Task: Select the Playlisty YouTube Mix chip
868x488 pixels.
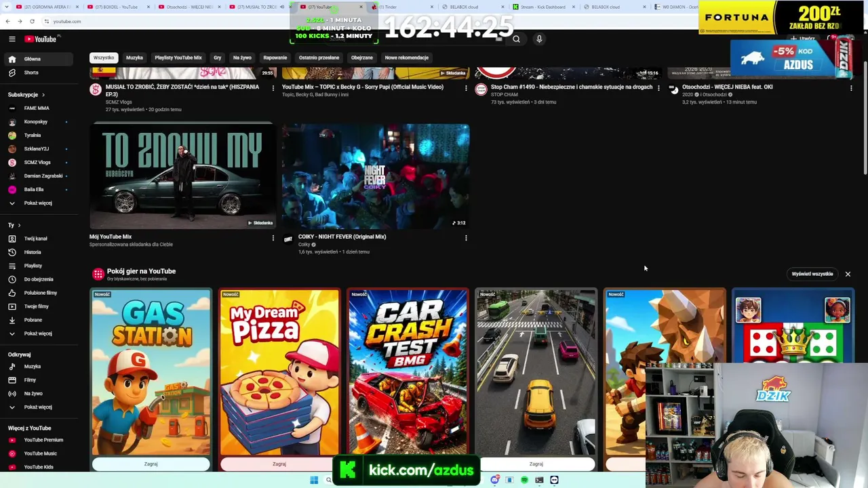Action: (178, 58)
